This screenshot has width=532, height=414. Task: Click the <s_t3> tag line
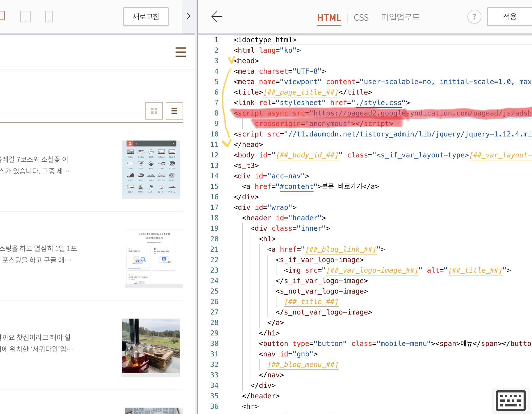coord(246,166)
